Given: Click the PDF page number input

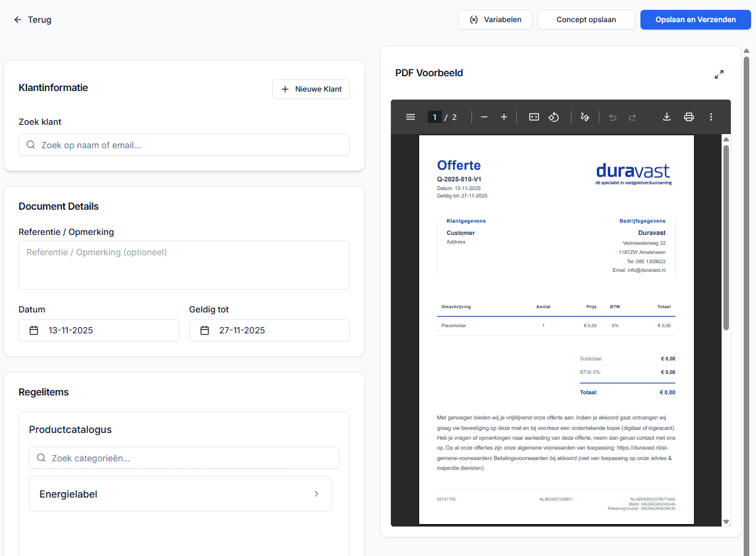Looking at the screenshot, I should pos(435,116).
